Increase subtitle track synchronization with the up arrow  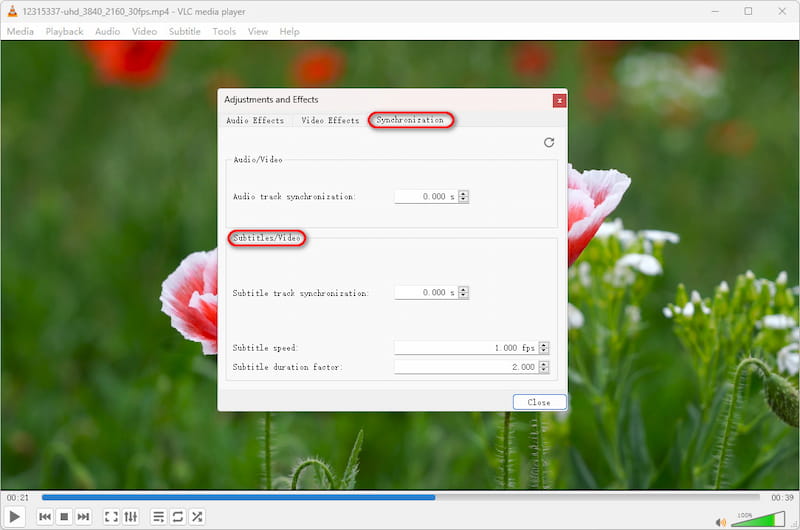point(463,289)
